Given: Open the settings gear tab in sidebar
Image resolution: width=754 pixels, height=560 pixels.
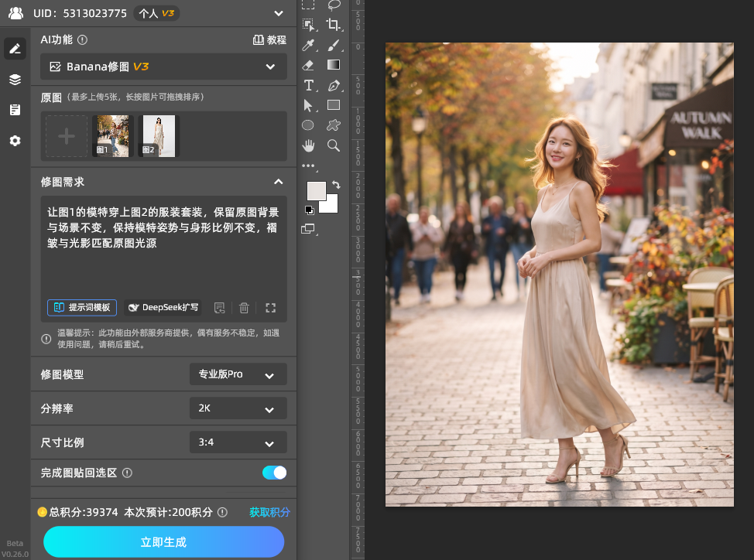Looking at the screenshot, I should [x=15, y=141].
